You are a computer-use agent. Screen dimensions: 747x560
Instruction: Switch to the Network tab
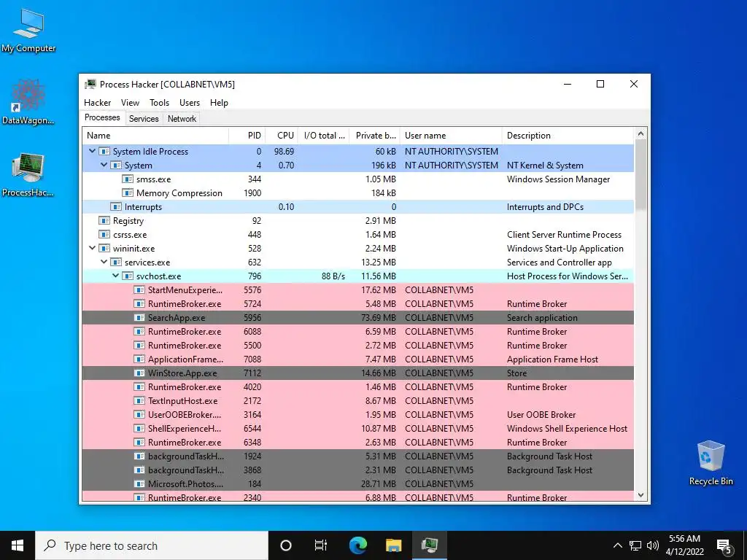(x=182, y=119)
